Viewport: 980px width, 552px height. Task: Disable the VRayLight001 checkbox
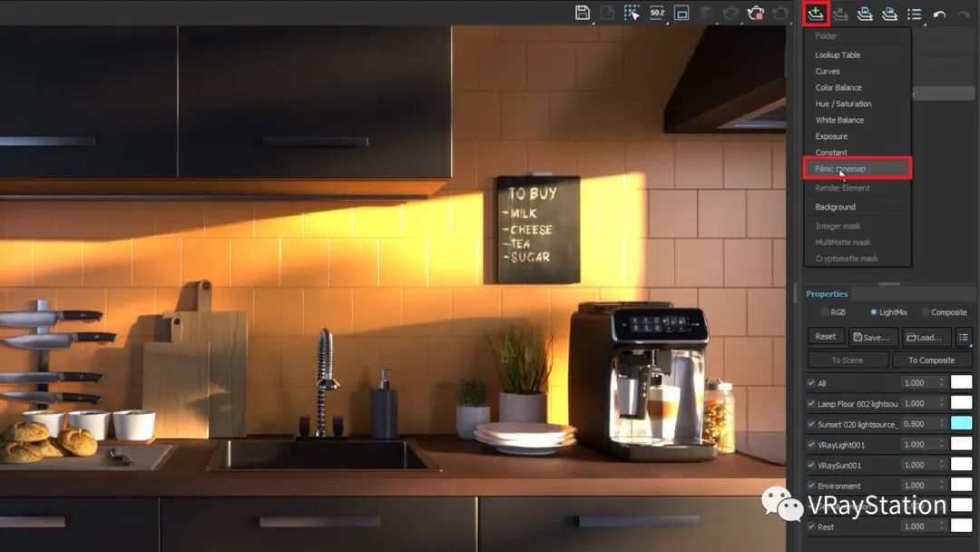[x=811, y=445]
